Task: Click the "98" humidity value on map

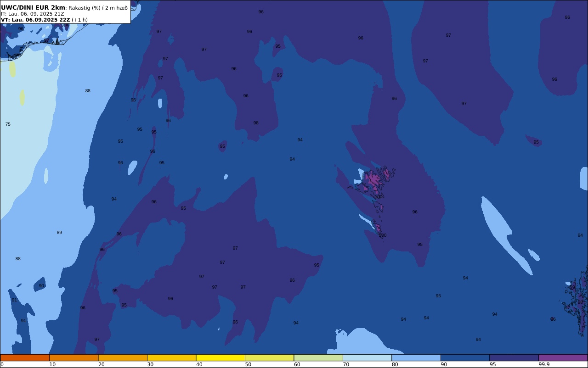Action: (256, 123)
